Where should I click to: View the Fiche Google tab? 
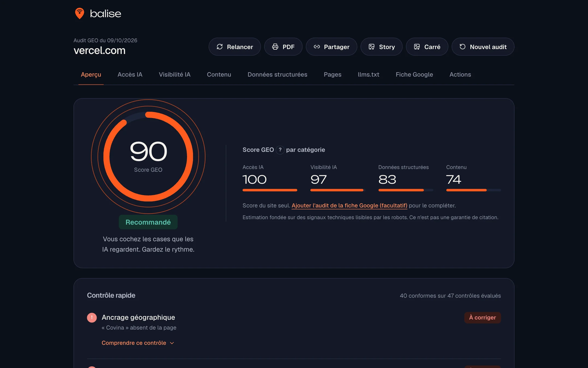(x=414, y=74)
